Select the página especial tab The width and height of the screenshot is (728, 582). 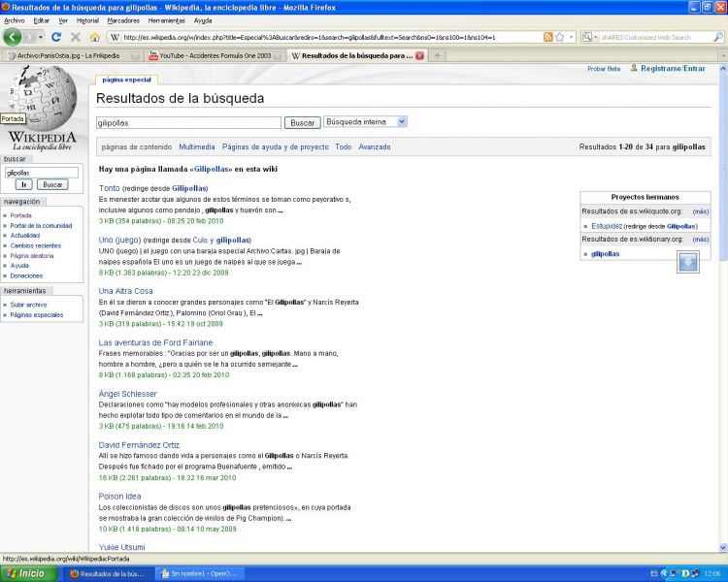pos(127,80)
